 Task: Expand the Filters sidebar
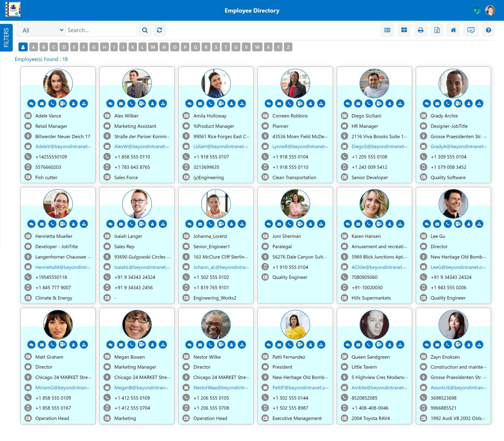coord(6,37)
